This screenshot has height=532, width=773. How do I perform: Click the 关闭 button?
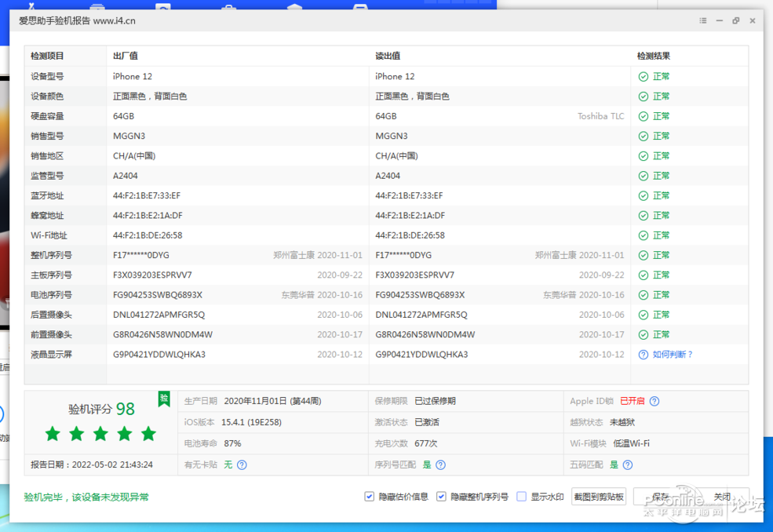[x=722, y=497]
